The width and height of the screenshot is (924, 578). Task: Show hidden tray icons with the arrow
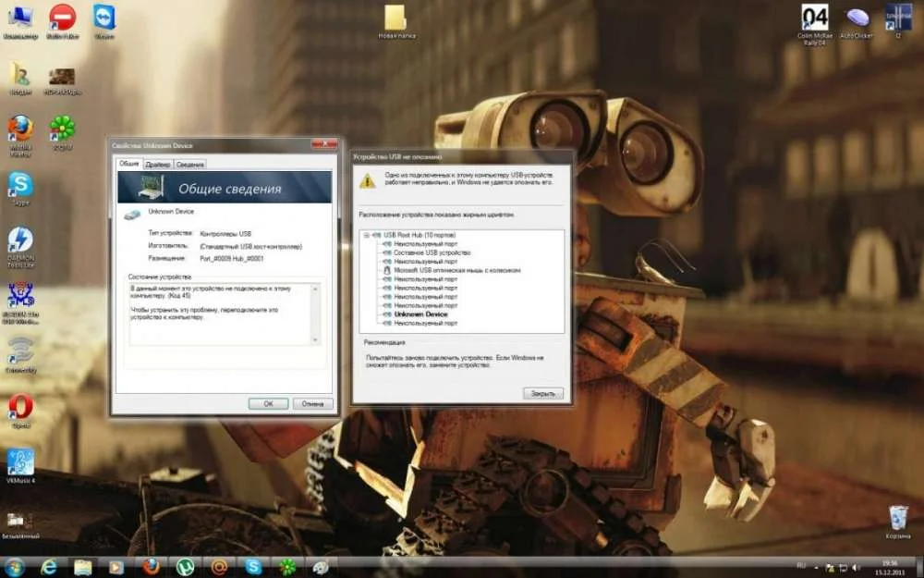pos(818,568)
